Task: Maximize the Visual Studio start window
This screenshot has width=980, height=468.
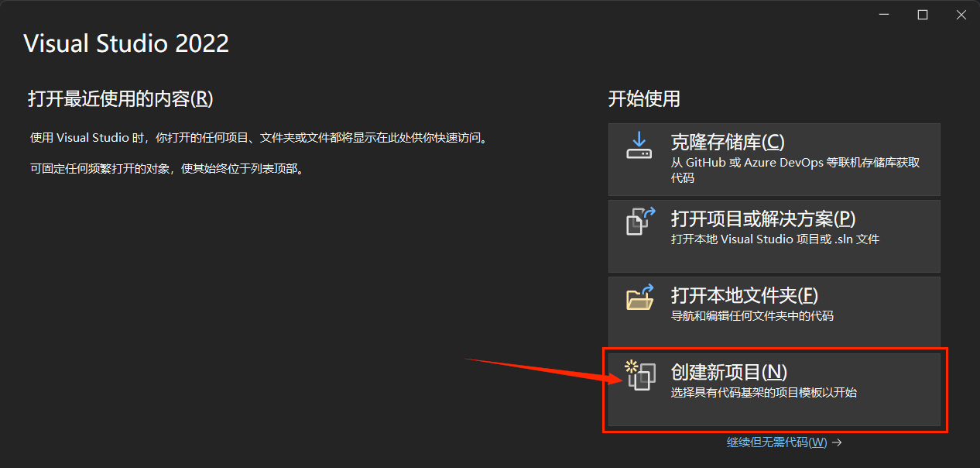Action: point(923,15)
